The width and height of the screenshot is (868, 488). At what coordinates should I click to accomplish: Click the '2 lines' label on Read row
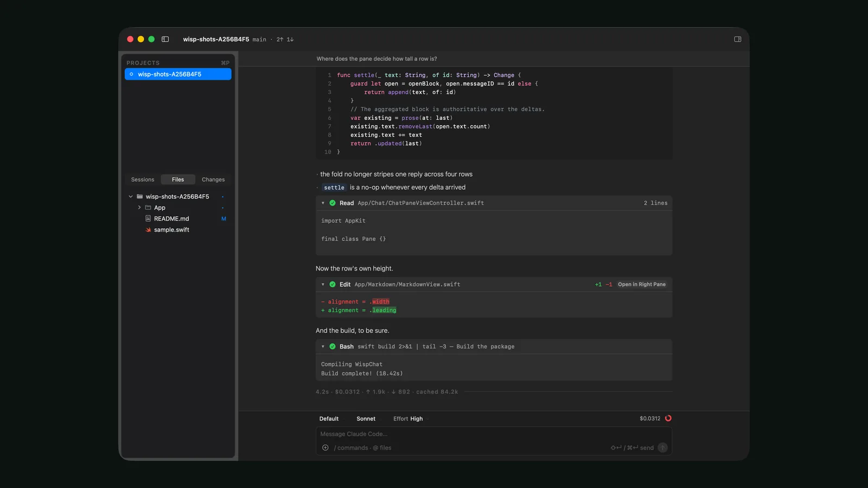click(656, 203)
